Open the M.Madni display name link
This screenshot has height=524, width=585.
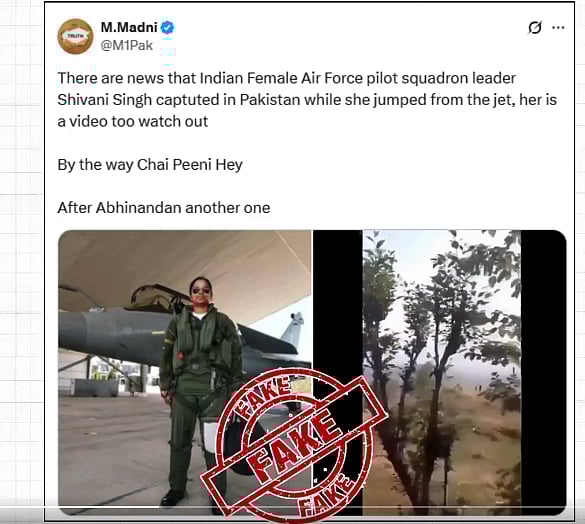coord(129,27)
